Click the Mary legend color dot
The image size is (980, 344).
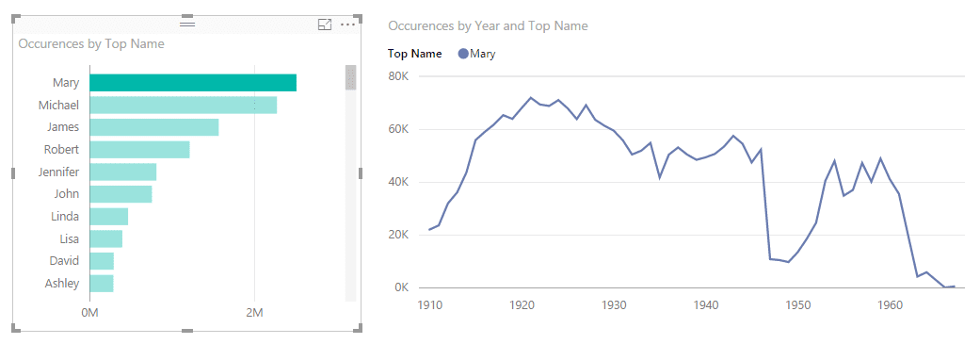pos(463,54)
